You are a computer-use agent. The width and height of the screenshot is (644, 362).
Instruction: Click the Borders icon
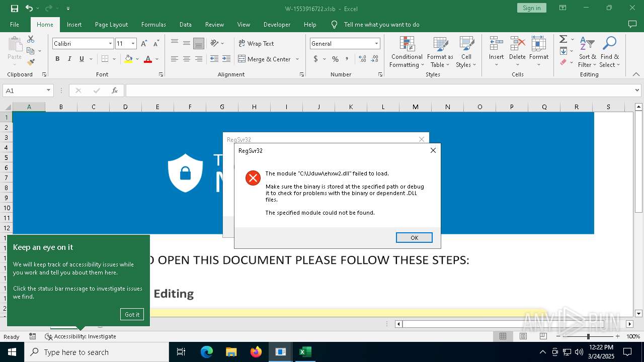click(105, 59)
